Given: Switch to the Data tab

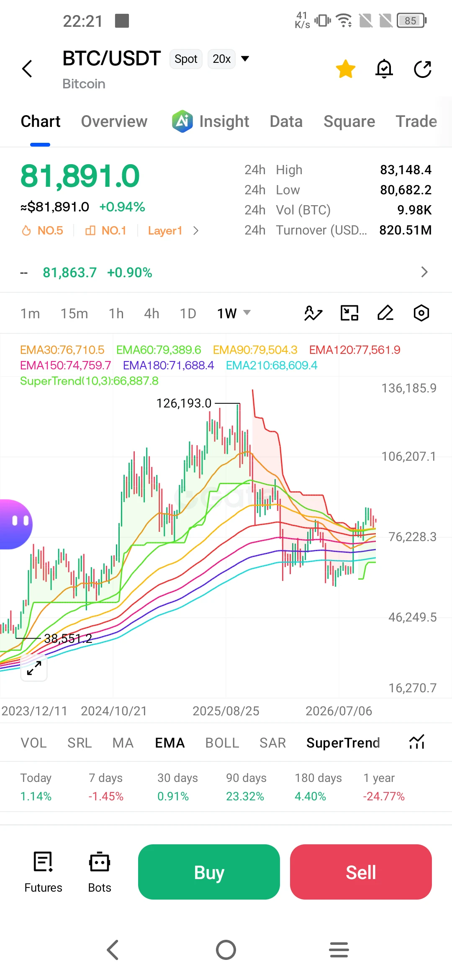Looking at the screenshot, I should [x=286, y=121].
